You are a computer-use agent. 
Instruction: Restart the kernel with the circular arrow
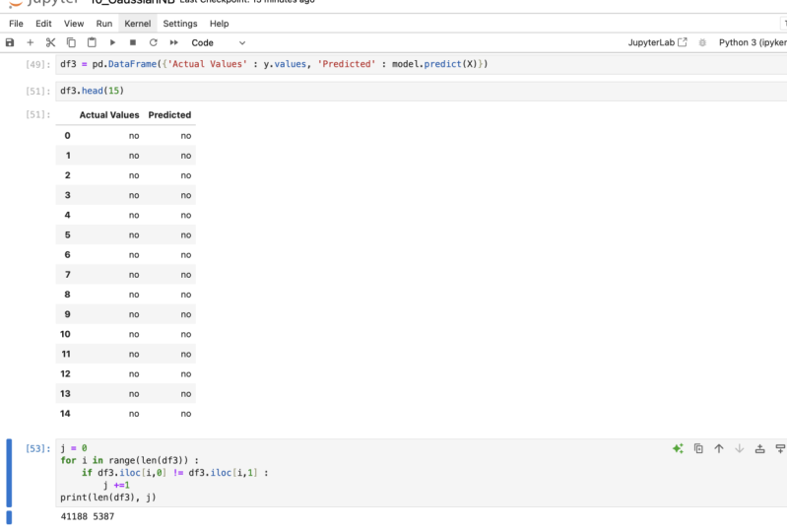(154, 42)
